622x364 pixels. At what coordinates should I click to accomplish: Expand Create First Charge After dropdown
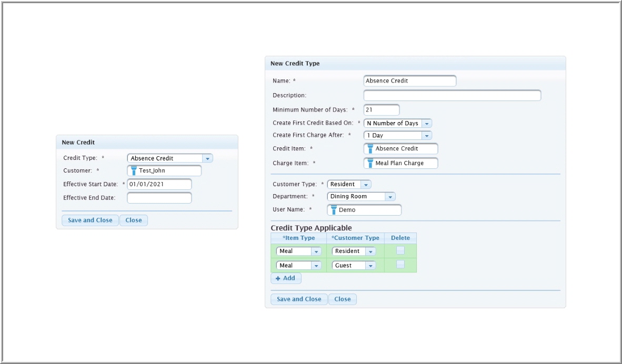pyautogui.click(x=427, y=136)
